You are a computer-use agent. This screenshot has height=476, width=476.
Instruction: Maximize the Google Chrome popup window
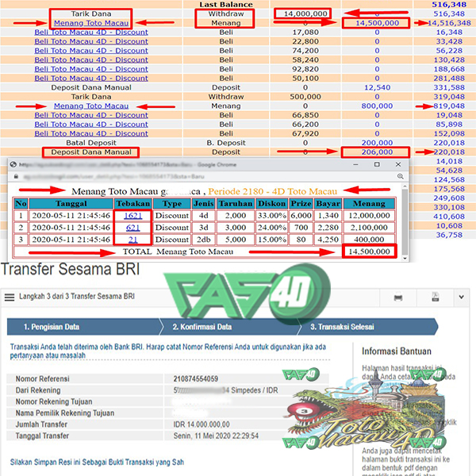377,164
